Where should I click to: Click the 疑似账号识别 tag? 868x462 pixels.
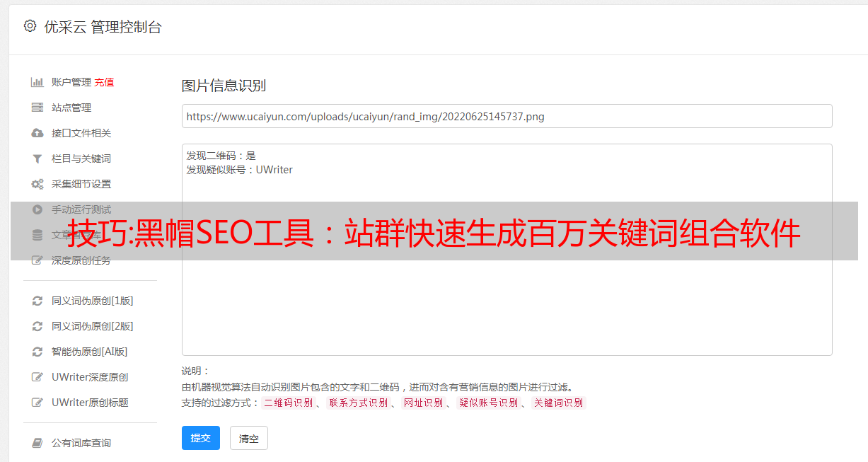click(488, 403)
